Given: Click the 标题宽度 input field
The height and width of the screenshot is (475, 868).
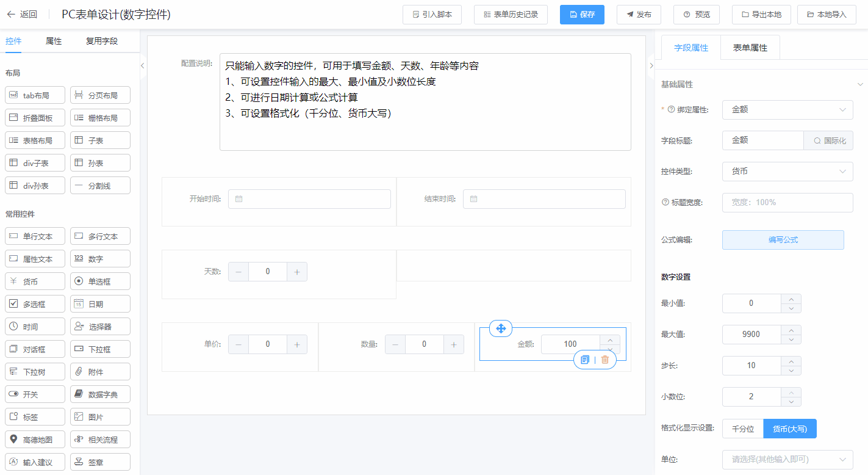Looking at the screenshot, I should coord(787,202).
